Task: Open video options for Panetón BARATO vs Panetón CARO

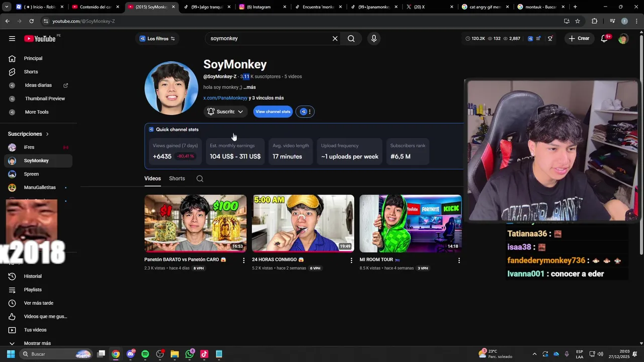Action: point(244,260)
